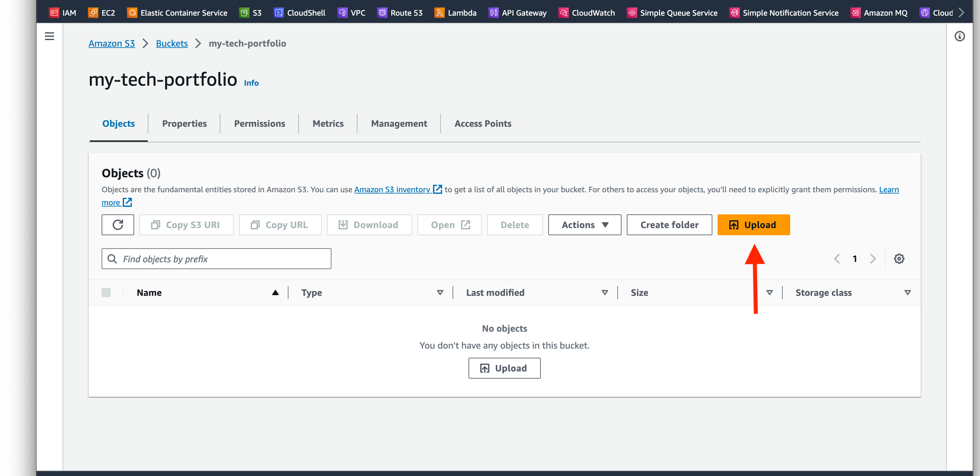
Task: Launch CloudShell shortcut icon
Action: (x=278, y=13)
